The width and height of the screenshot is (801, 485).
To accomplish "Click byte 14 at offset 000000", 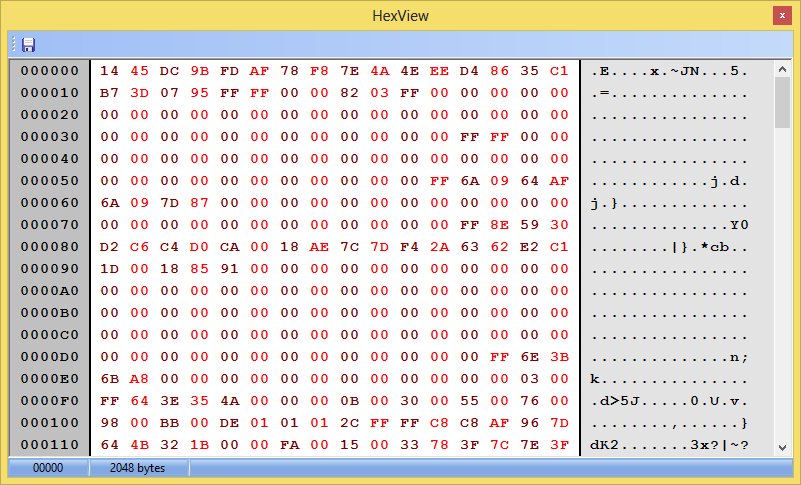I will (109, 71).
